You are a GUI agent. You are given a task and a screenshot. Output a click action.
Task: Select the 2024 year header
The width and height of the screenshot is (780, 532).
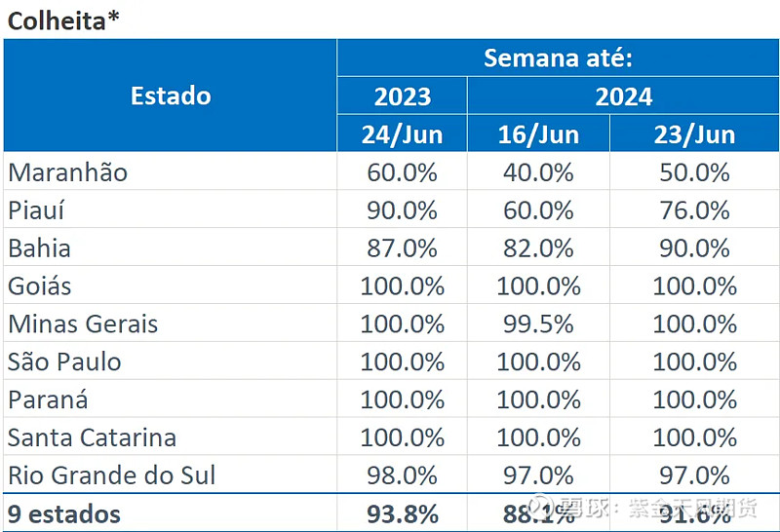coord(623,96)
